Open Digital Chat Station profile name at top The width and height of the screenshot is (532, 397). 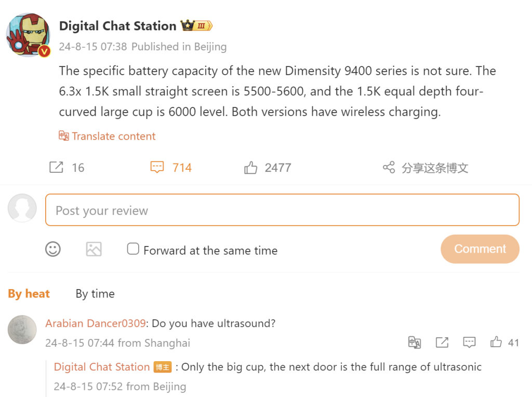click(118, 26)
